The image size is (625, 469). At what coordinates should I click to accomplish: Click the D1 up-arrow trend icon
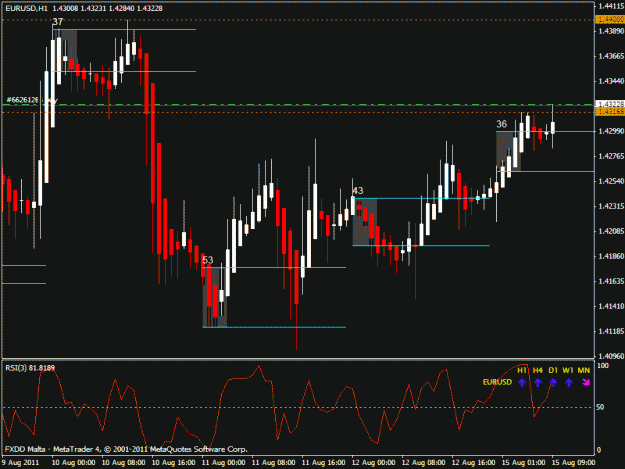tap(553, 383)
